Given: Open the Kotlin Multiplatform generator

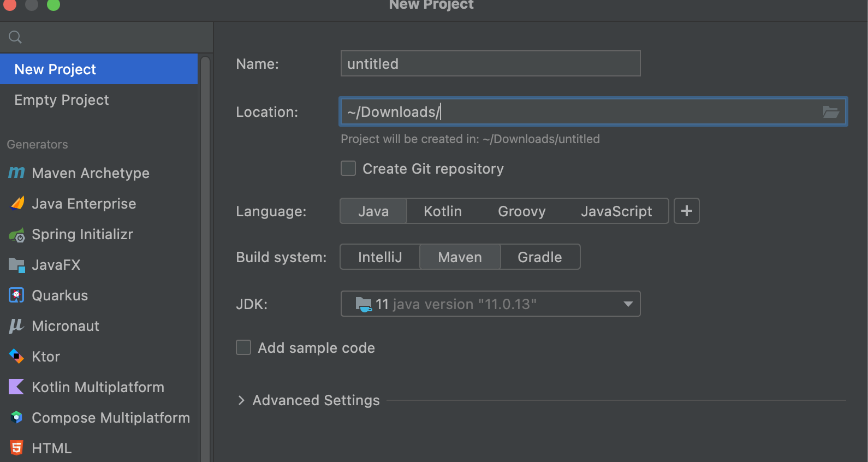Looking at the screenshot, I should 99,387.
